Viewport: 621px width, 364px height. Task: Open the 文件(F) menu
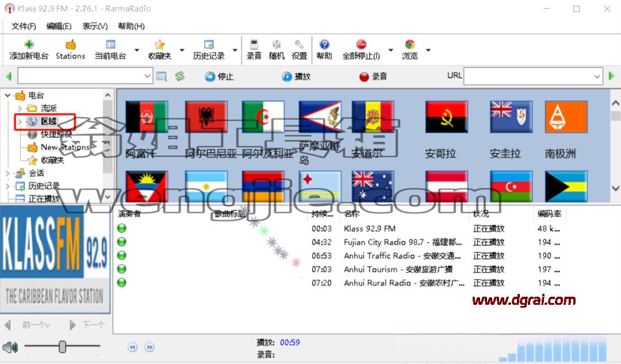coord(24,26)
